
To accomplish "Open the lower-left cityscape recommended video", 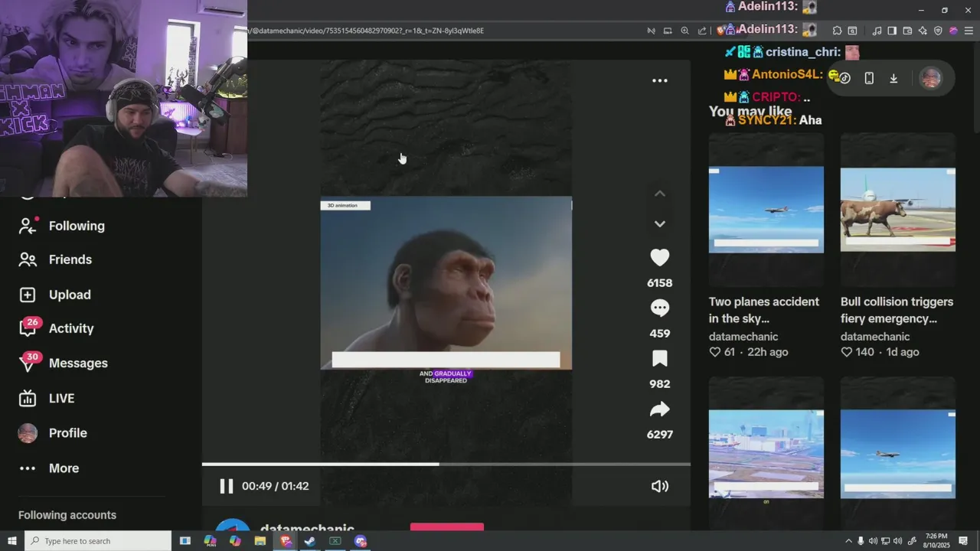I will pyautogui.click(x=766, y=452).
